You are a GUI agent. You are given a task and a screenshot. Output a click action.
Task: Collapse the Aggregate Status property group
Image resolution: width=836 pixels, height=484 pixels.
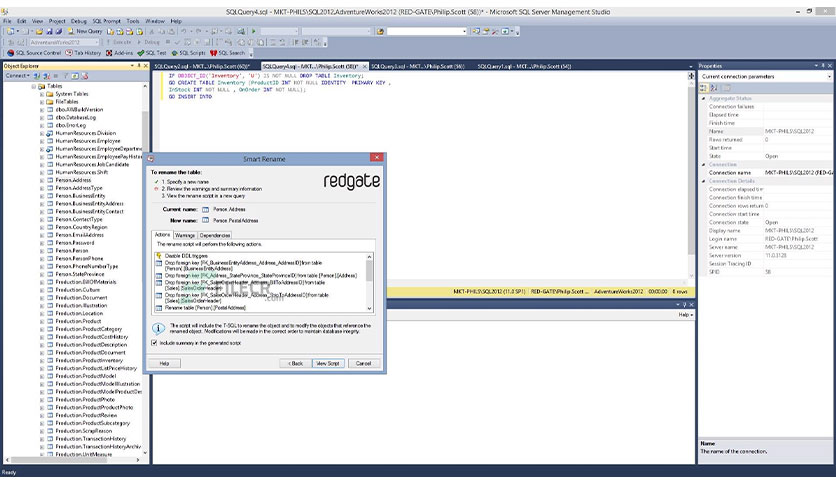click(x=703, y=99)
